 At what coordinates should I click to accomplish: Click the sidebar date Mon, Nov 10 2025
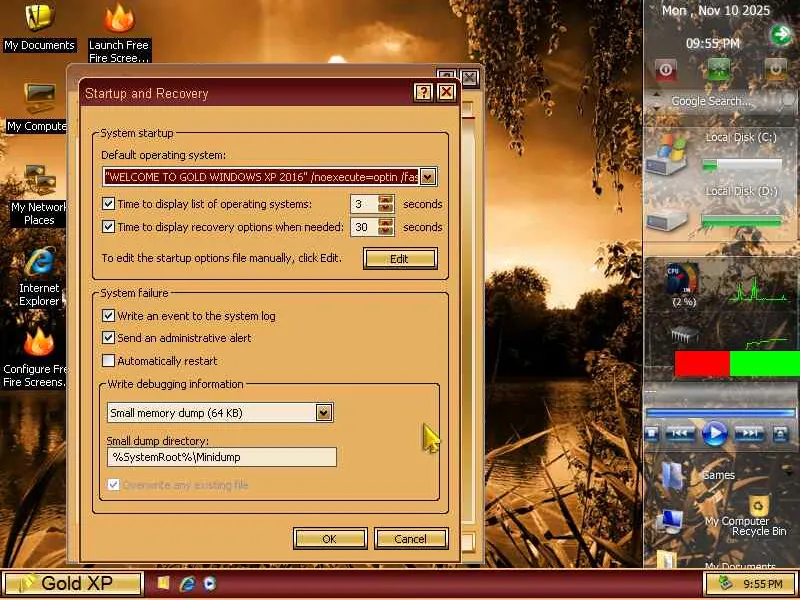pyautogui.click(x=715, y=11)
